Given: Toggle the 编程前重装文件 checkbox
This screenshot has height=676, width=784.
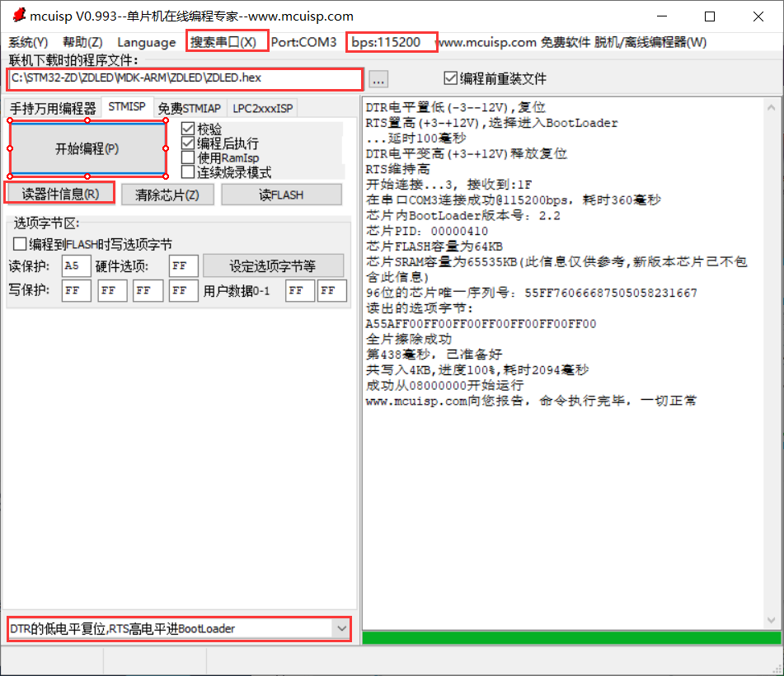Looking at the screenshot, I should (x=495, y=78).
